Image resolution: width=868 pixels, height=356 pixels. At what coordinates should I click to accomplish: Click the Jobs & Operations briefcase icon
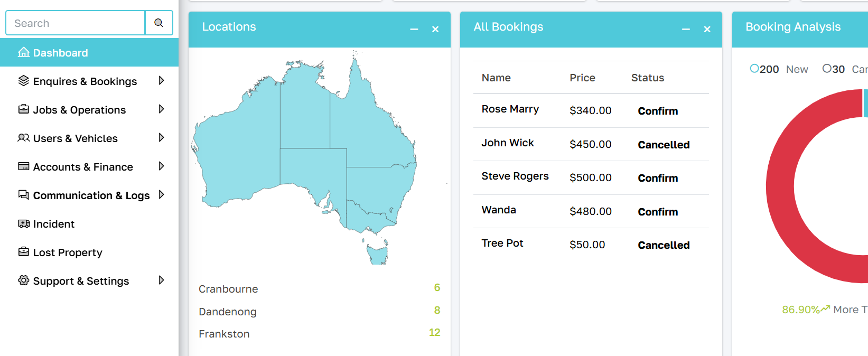pos(24,109)
